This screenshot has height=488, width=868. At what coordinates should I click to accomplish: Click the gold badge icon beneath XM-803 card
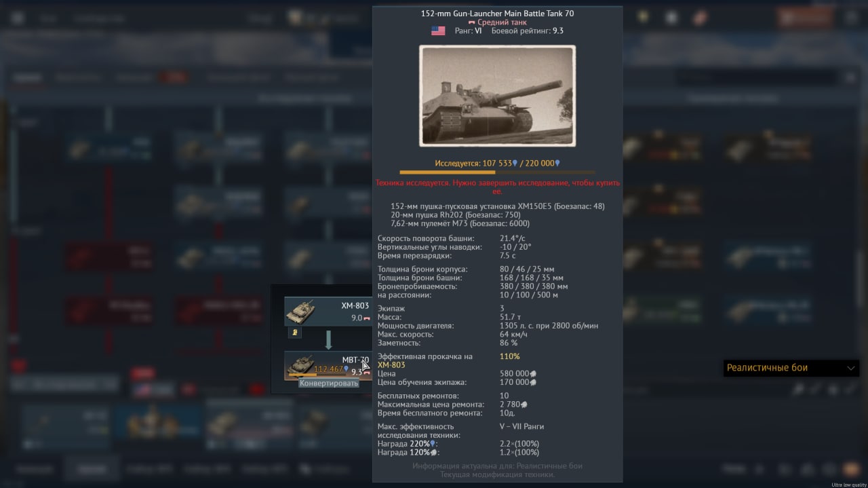coord(296,333)
